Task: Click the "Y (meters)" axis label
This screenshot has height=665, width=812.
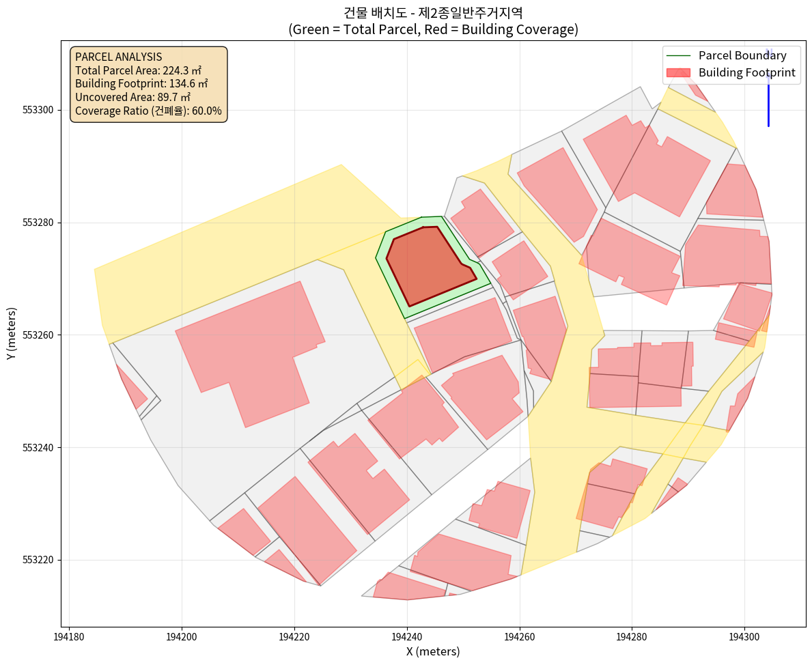Action: 10,335
